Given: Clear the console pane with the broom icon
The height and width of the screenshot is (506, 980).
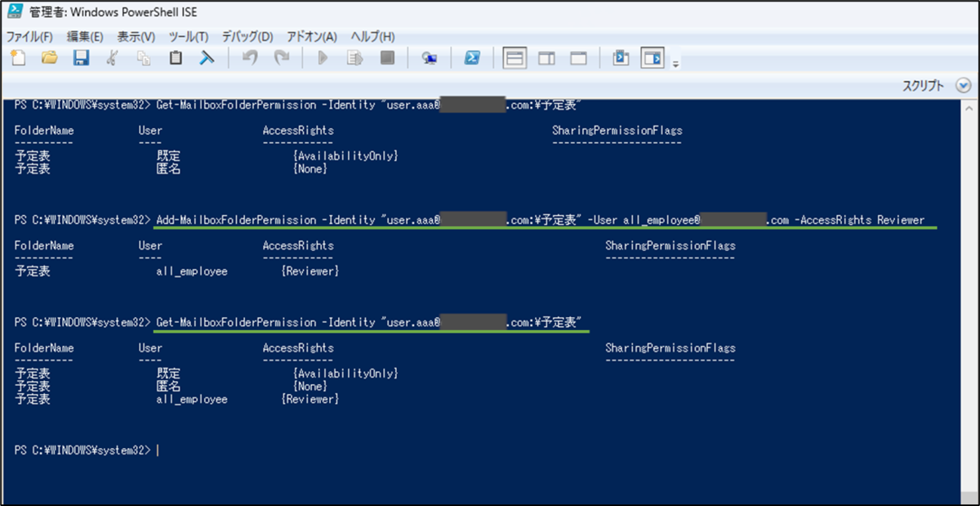Looking at the screenshot, I should pos(207,57).
